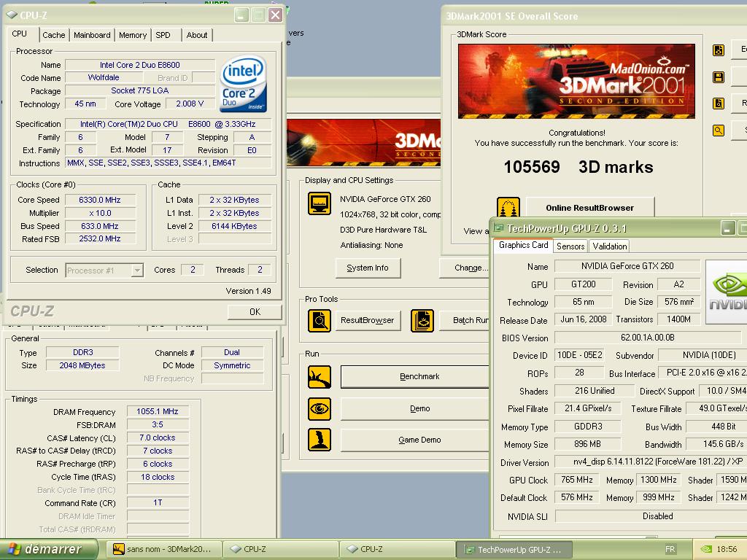Click the DRAM Frequency 1055.1 MHz value

point(158,411)
